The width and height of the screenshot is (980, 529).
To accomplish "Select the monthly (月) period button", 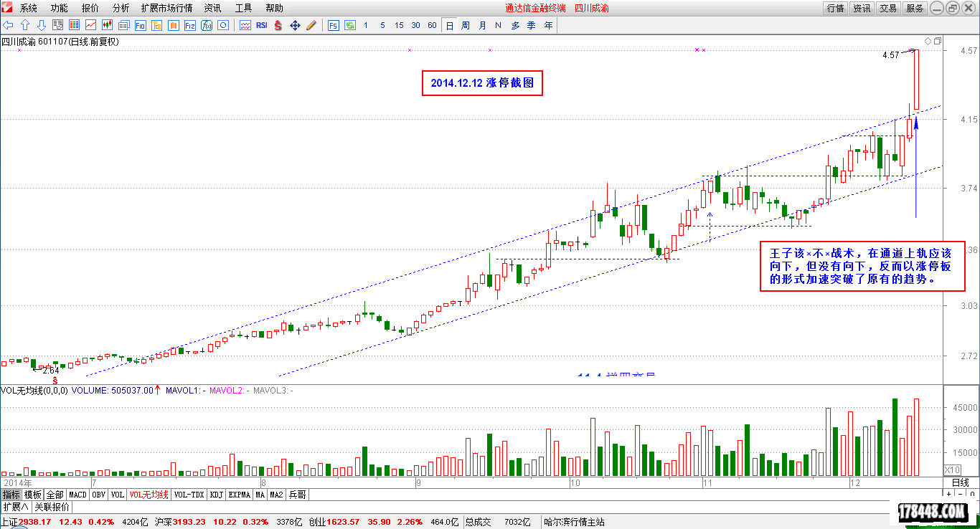I will pyautogui.click(x=482, y=25).
